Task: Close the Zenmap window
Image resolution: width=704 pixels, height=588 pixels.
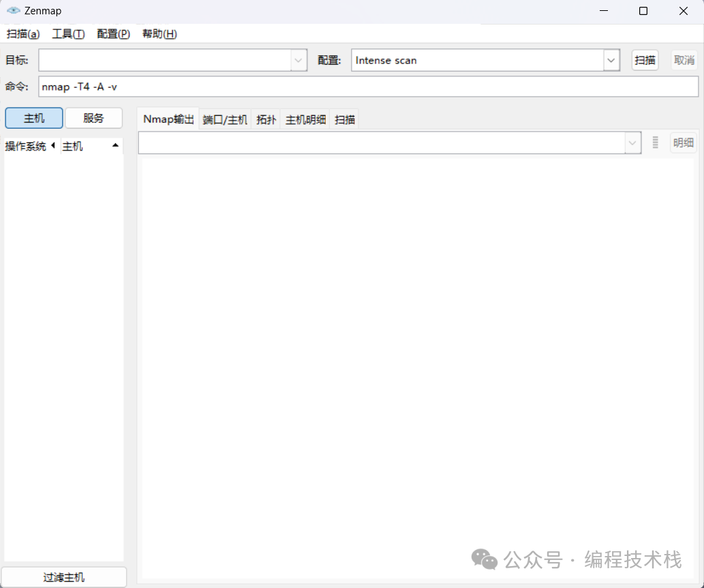Action: tap(684, 11)
